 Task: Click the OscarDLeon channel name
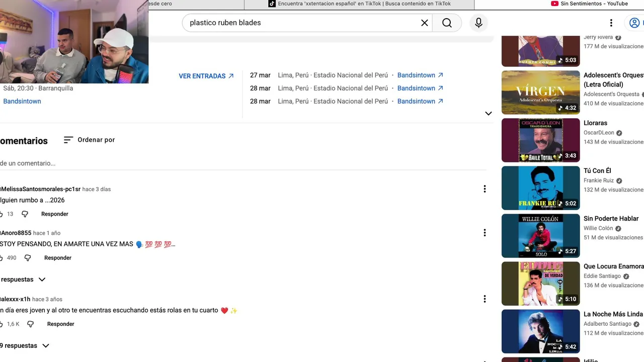coord(599,133)
